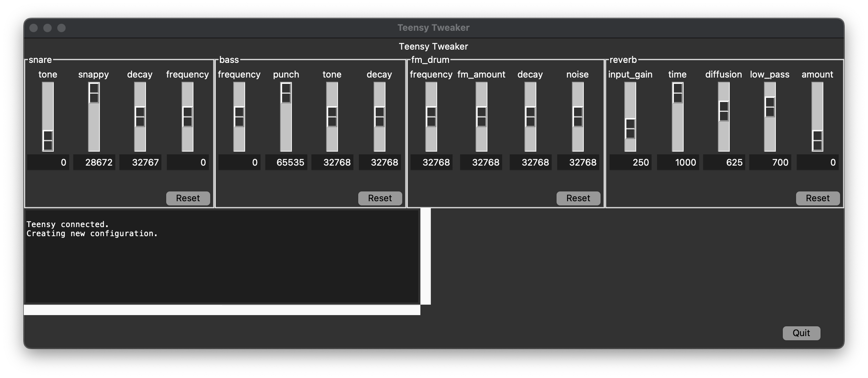This screenshot has height=378, width=868.
Task: Click the bass tone value field
Action: pyautogui.click(x=332, y=162)
